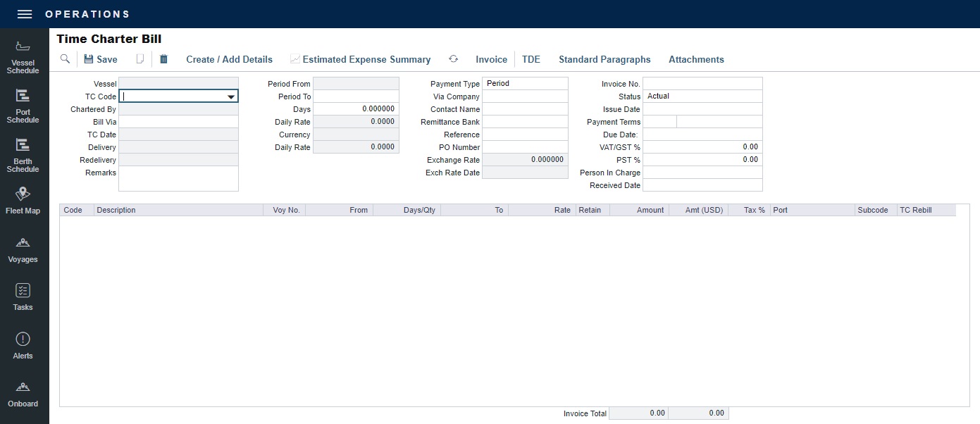The width and height of the screenshot is (980, 424).
Task: Open Port Schedule in the sidebar
Action: point(23,106)
